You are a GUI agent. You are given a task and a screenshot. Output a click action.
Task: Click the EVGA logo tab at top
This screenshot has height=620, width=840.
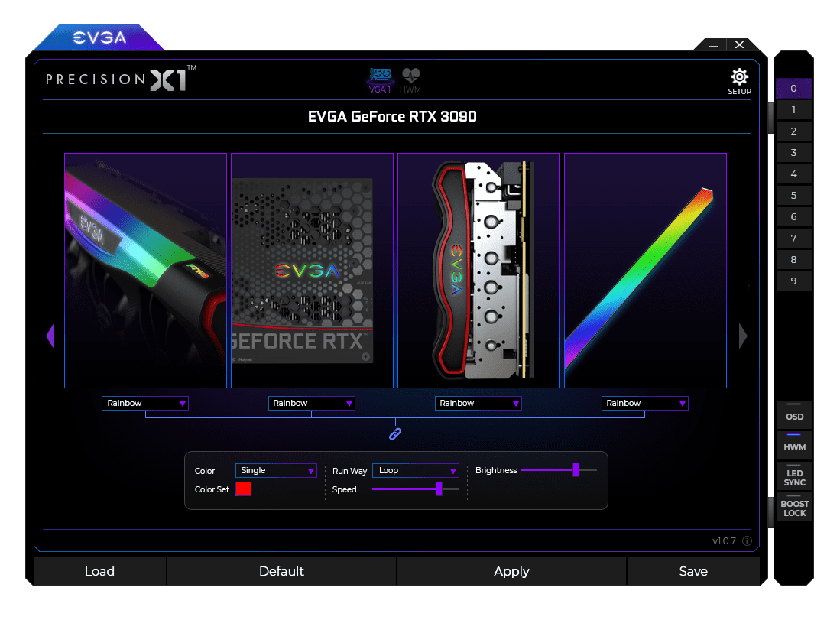99,37
